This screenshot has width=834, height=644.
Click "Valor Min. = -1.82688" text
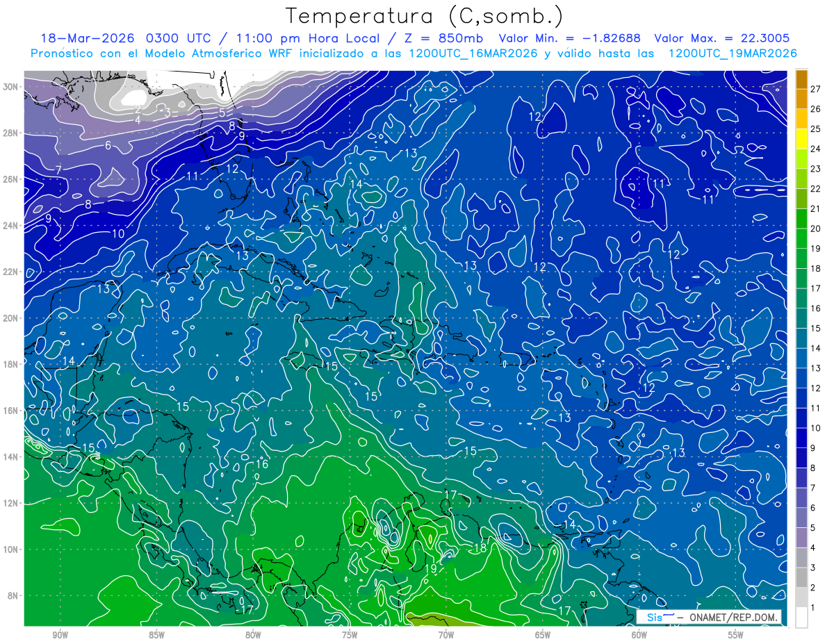coord(570,38)
